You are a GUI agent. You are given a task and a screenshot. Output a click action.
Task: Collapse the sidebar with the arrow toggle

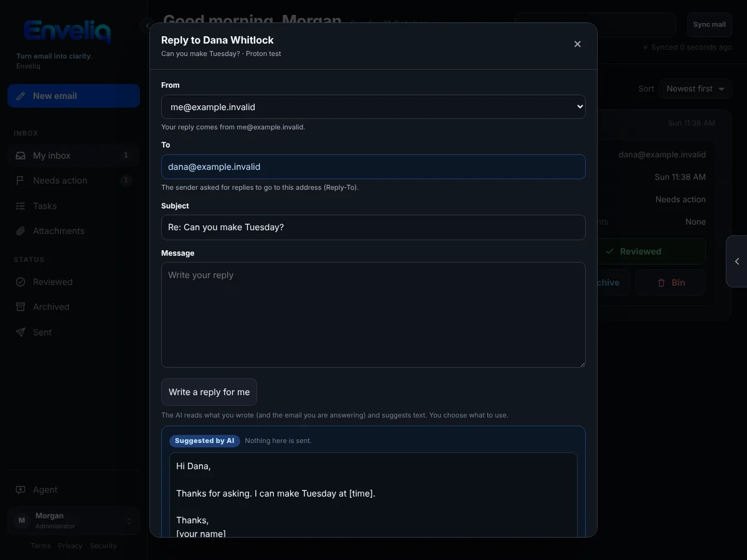tap(148, 26)
